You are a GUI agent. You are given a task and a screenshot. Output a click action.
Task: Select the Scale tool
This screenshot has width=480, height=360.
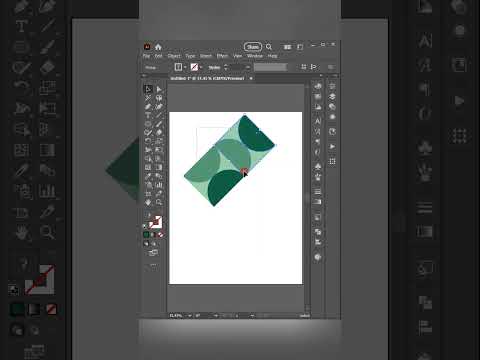point(159,141)
